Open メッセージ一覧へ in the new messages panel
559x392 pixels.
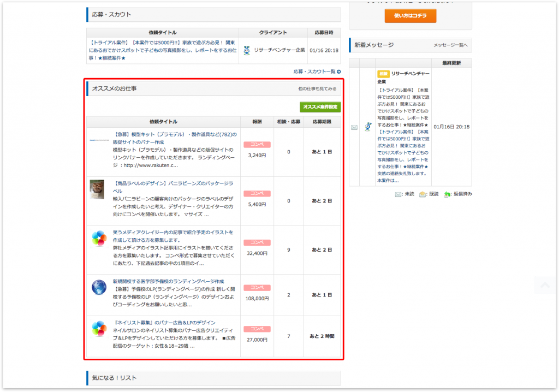click(450, 45)
